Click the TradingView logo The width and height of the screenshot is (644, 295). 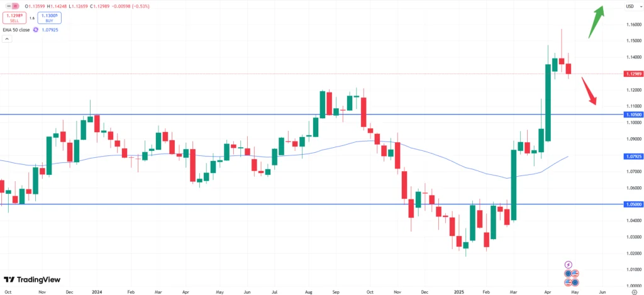pyautogui.click(x=29, y=280)
